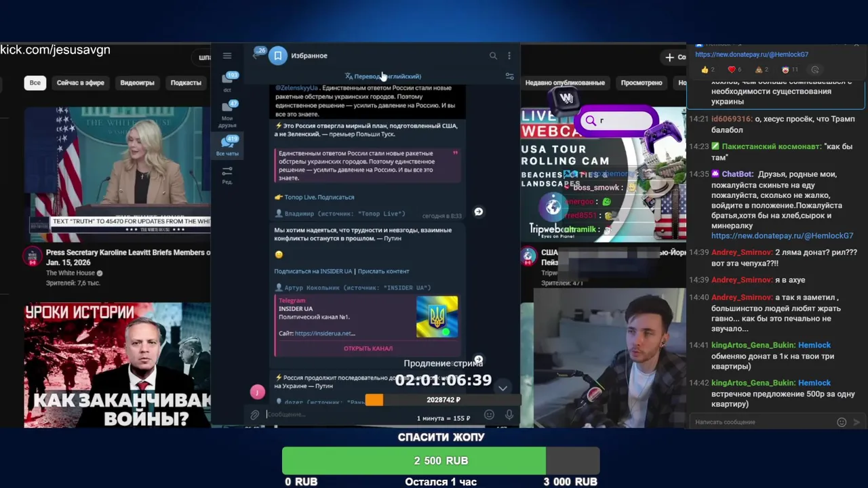Click the pink J sender avatar
This screenshot has width=868, height=488.
point(257,392)
